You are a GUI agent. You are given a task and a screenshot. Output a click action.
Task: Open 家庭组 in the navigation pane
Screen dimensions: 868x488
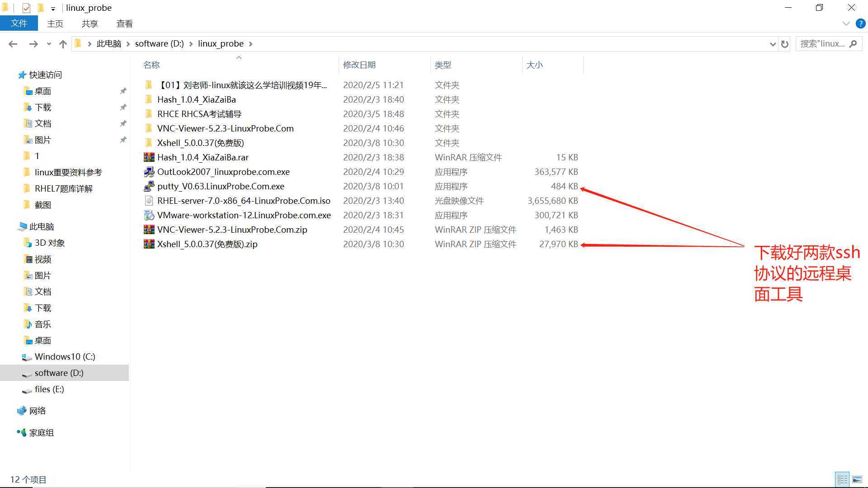41,433
